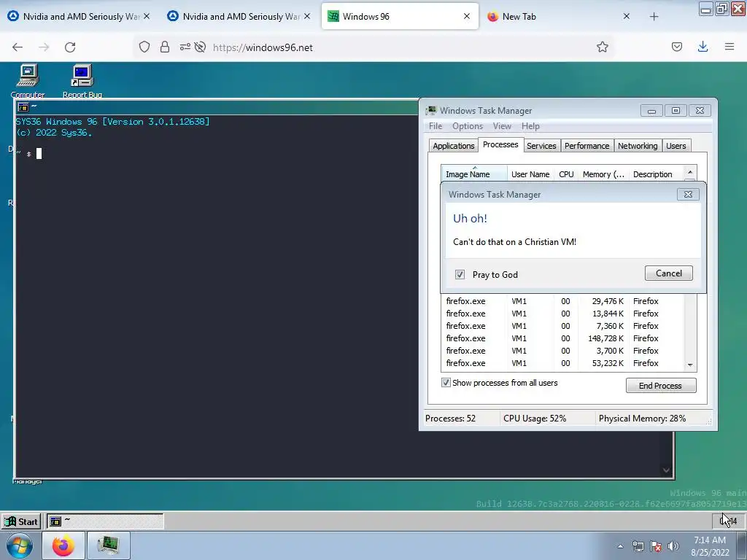This screenshot has width=747, height=560.
Task: Switch to the Processes tab
Action: (x=500, y=145)
